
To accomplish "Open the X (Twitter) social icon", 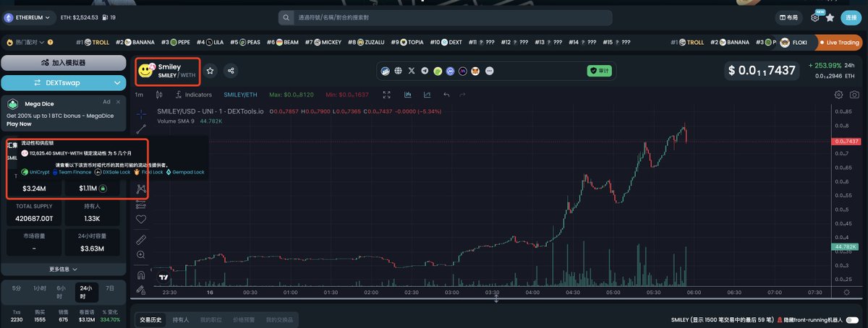I will pos(412,71).
